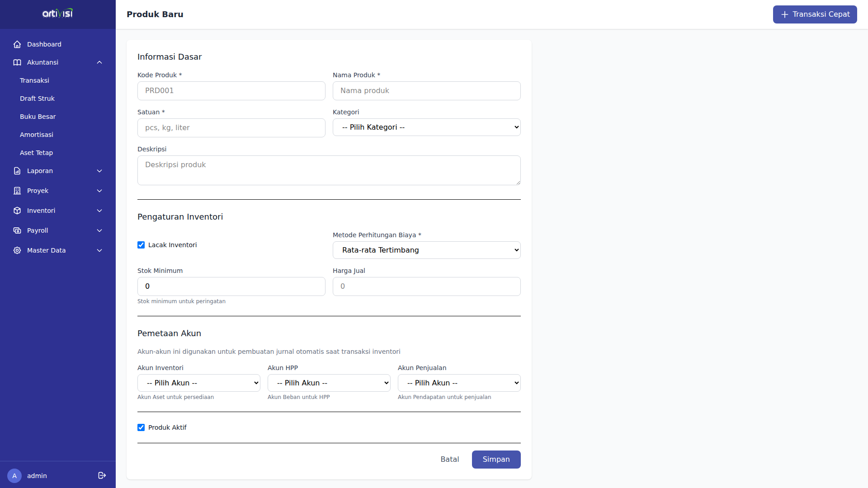Screen dimensions: 868x488
Task: Open the Akun HPP dropdown
Action: point(329,383)
